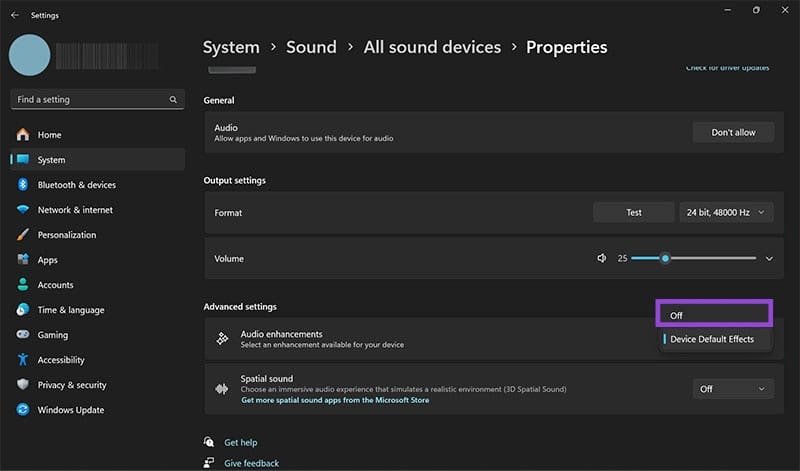
Task: Click the Give feedback icon
Action: coord(209,462)
